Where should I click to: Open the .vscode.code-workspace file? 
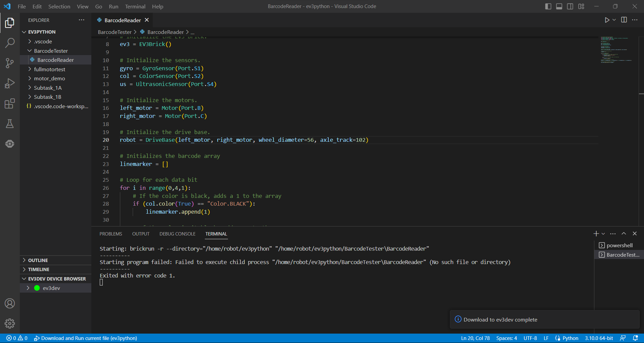[x=55, y=106]
